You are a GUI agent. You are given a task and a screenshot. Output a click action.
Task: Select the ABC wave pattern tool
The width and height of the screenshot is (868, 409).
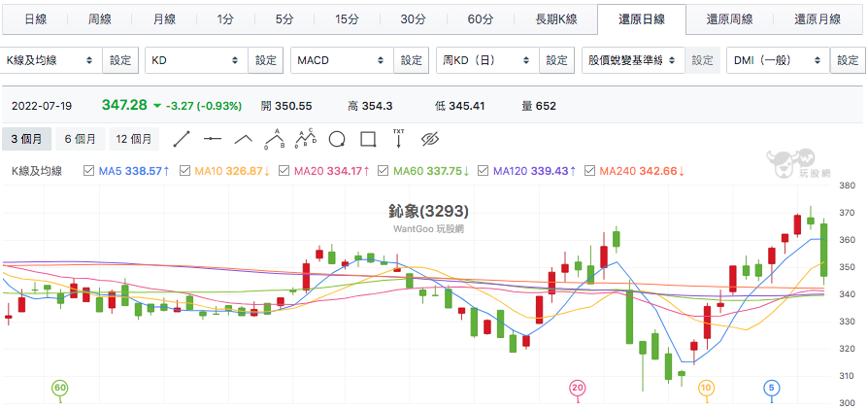point(275,139)
